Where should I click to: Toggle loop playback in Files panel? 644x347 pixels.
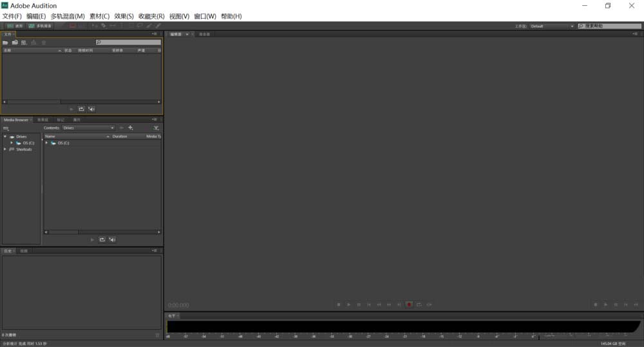[x=81, y=109]
